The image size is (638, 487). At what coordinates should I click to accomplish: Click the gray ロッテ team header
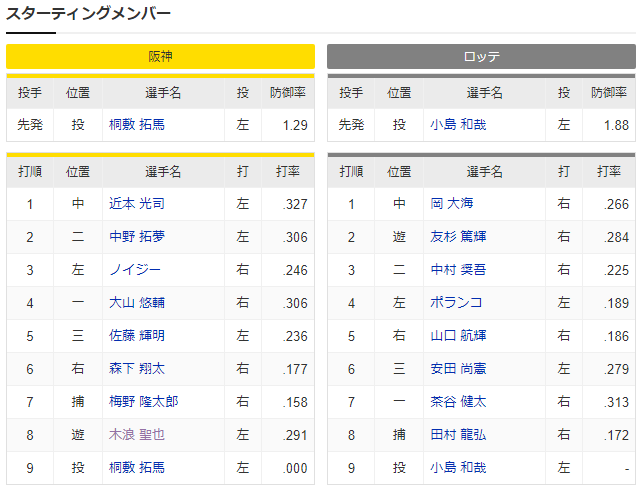[481, 56]
